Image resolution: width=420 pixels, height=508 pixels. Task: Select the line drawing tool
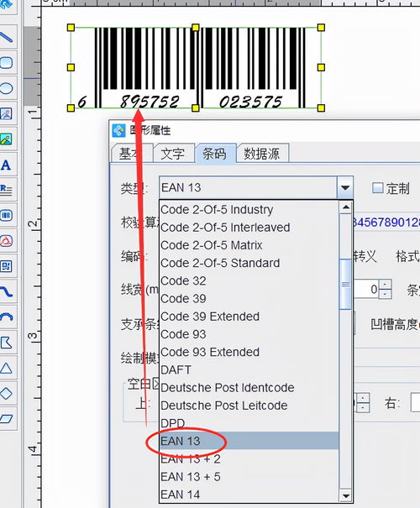7,37
